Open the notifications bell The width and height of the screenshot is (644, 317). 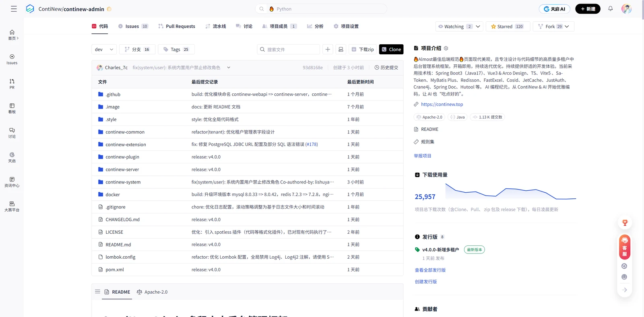[x=611, y=8]
